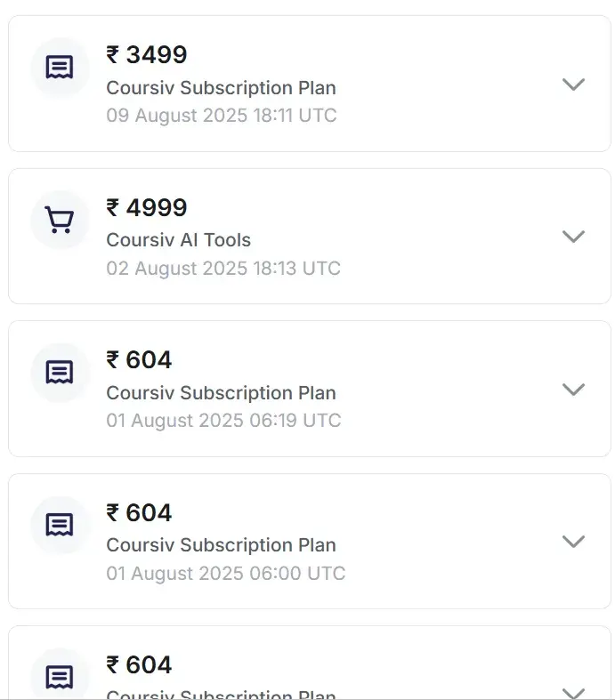Expand the ₹ 4999 Coursiv AI Tools chevron
The width and height of the screenshot is (615, 700).
click(x=574, y=237)
